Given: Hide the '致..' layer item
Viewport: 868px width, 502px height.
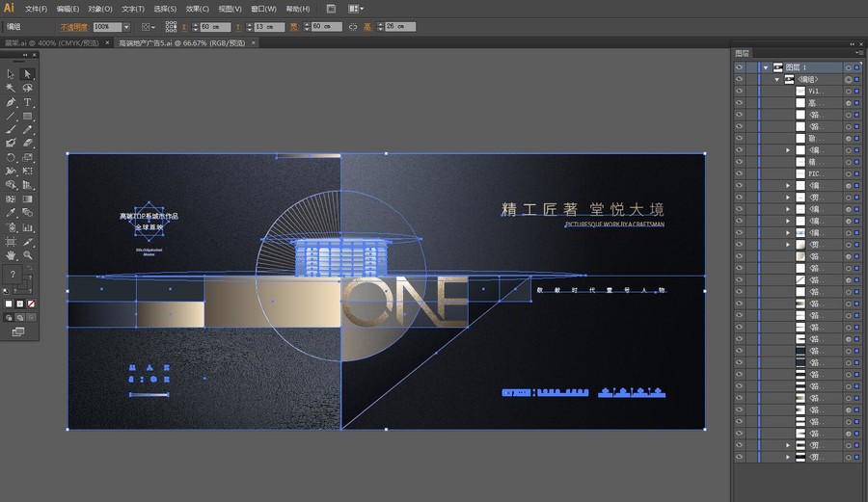Looking at the screenshot, I should click(739, 138).
